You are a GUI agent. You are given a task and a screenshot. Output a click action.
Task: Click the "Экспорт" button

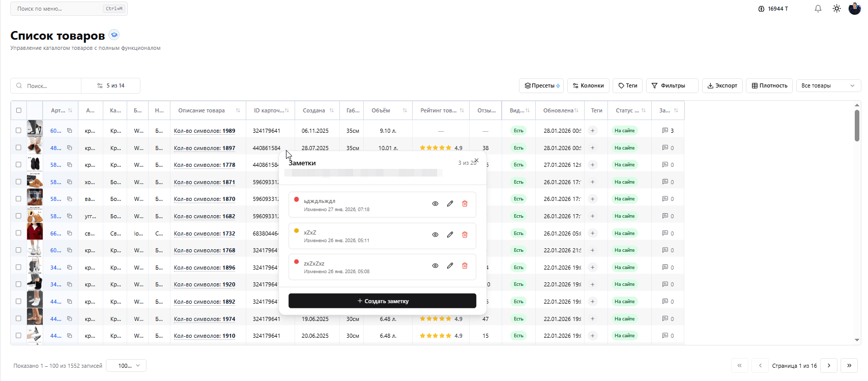click(722, 86)
